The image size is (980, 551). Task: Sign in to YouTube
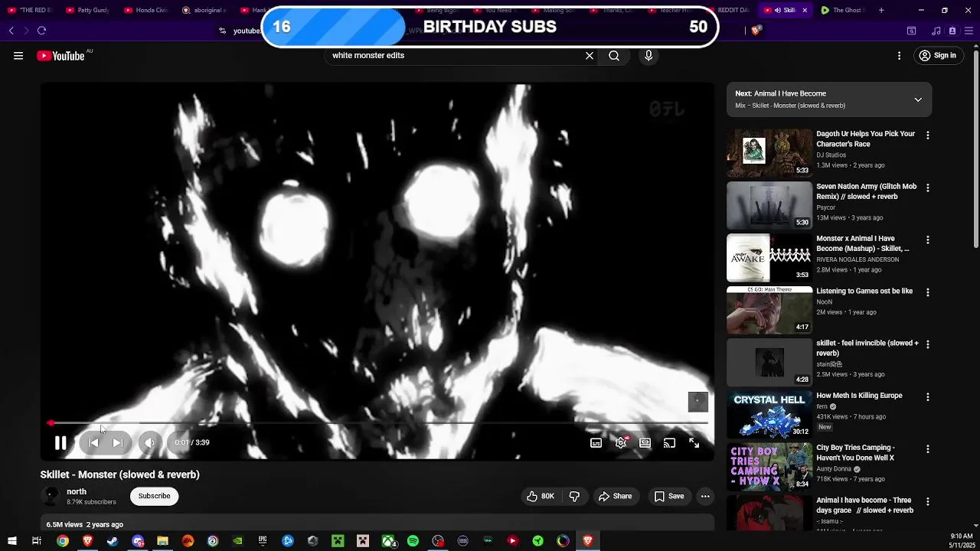point(938,56)
